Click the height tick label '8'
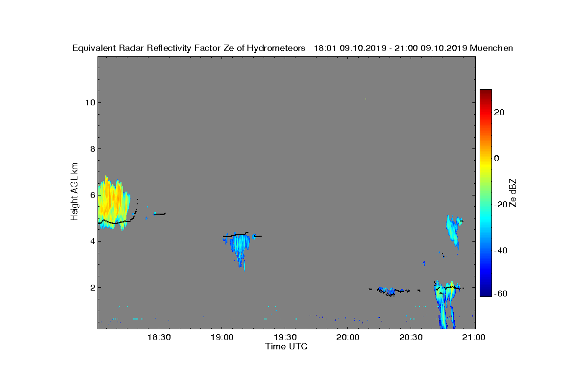Viewport: 588px width, 392px height. [x=92, y=149]
